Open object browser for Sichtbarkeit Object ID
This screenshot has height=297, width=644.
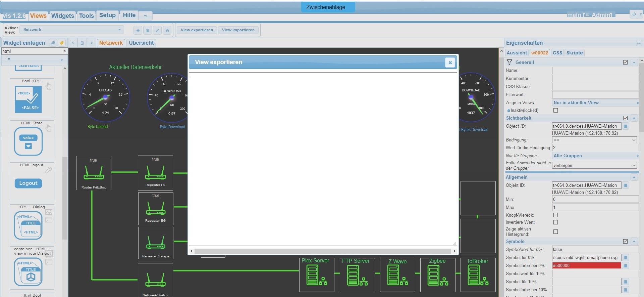pyautogui.click(x=626, y=126)
